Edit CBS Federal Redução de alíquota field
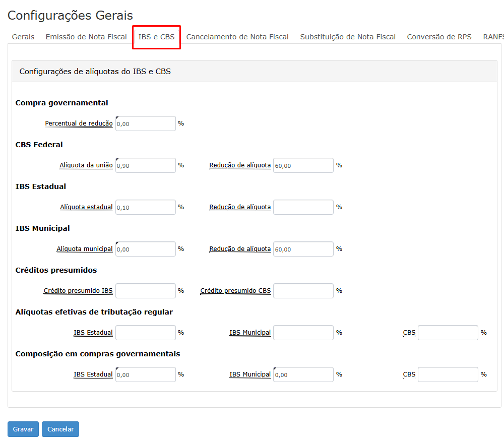Image resolution: width=504 pixels, height=440 pixels. click(303, 165)
